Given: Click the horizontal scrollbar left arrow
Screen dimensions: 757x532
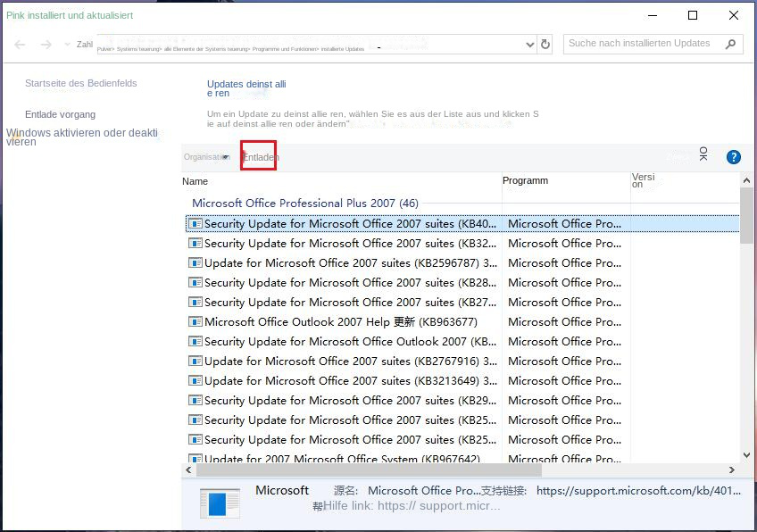Looking at the screenshot, I should [188, 470].
